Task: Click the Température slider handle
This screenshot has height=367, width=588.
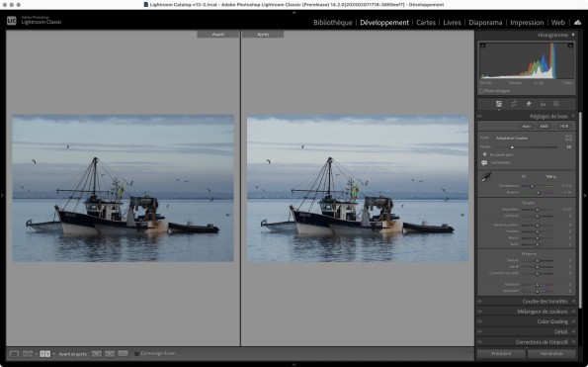Action: (532, 186)
